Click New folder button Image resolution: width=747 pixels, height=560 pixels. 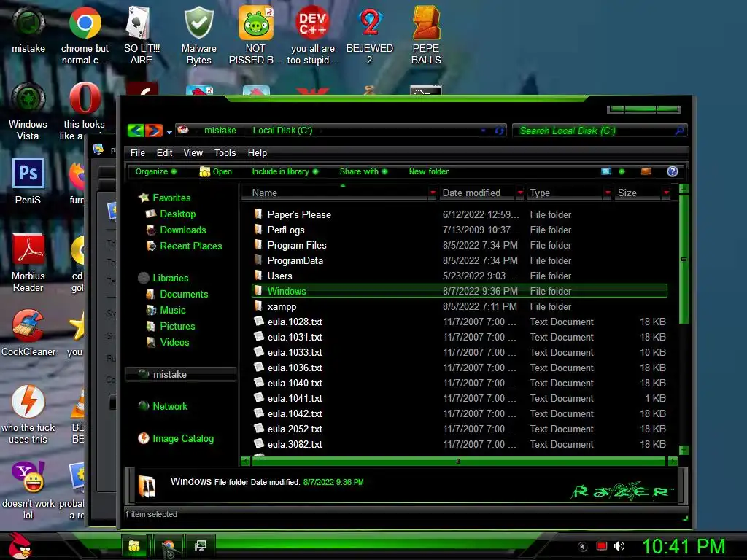[429, 171]
